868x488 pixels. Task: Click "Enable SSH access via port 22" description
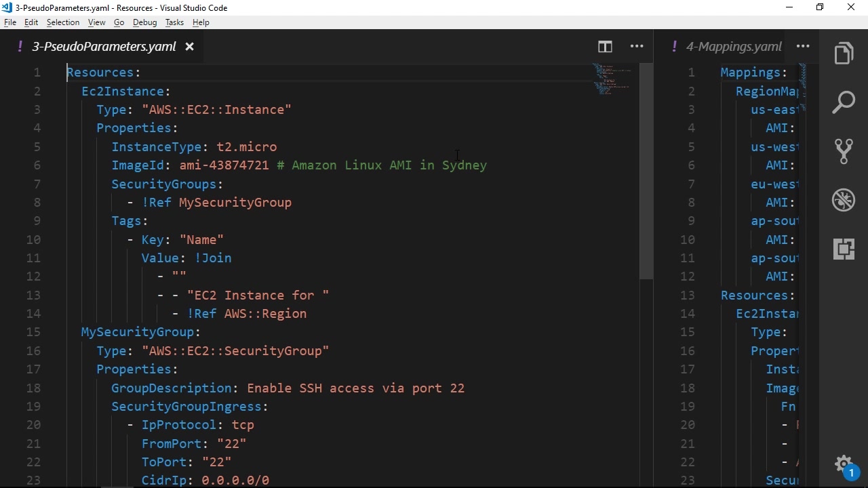356,388
